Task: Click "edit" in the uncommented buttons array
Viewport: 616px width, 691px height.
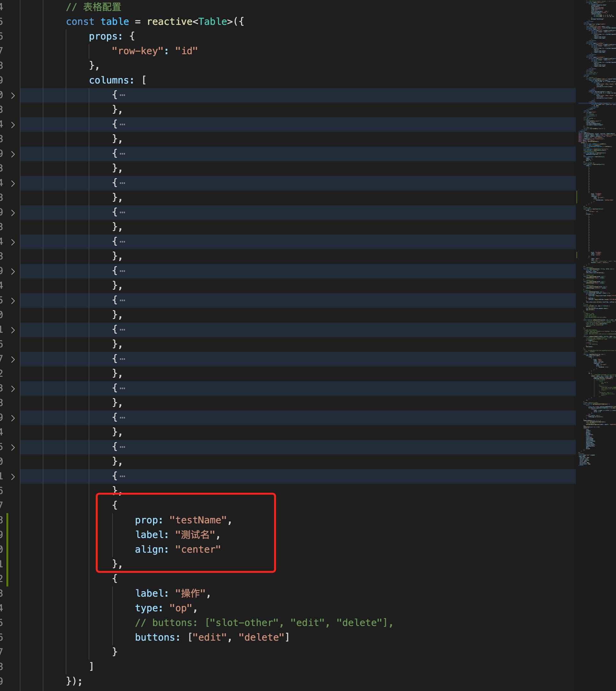Action: [x=209, y=637]
